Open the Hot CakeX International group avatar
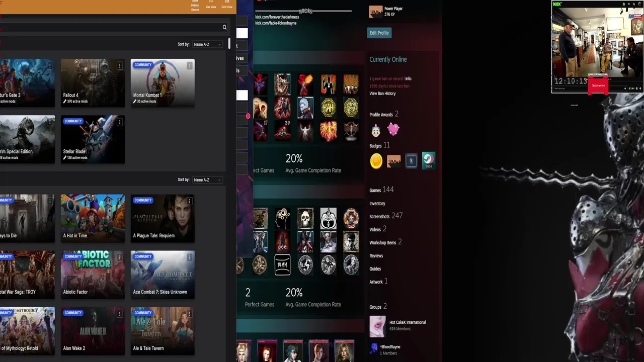This screenshot has width=644, height=362. coord(377,326)
